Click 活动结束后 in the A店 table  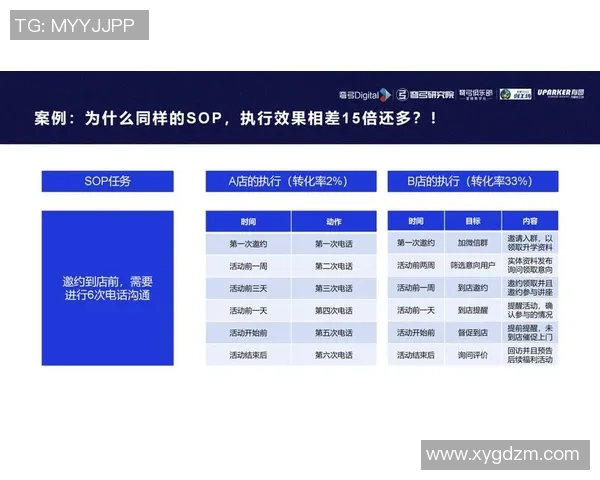248,355
